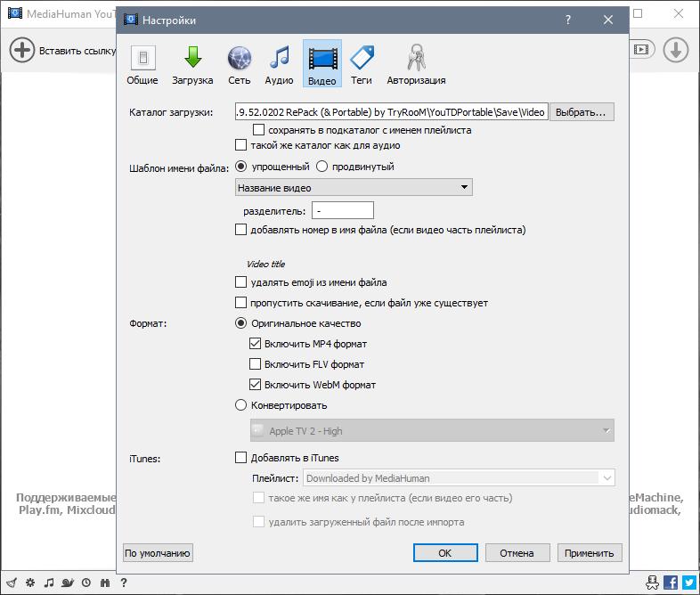Screen dimensions: 700x595
Task: Click the snail speed limit icon
Action: pyautogui.click(x=67, y=583)
